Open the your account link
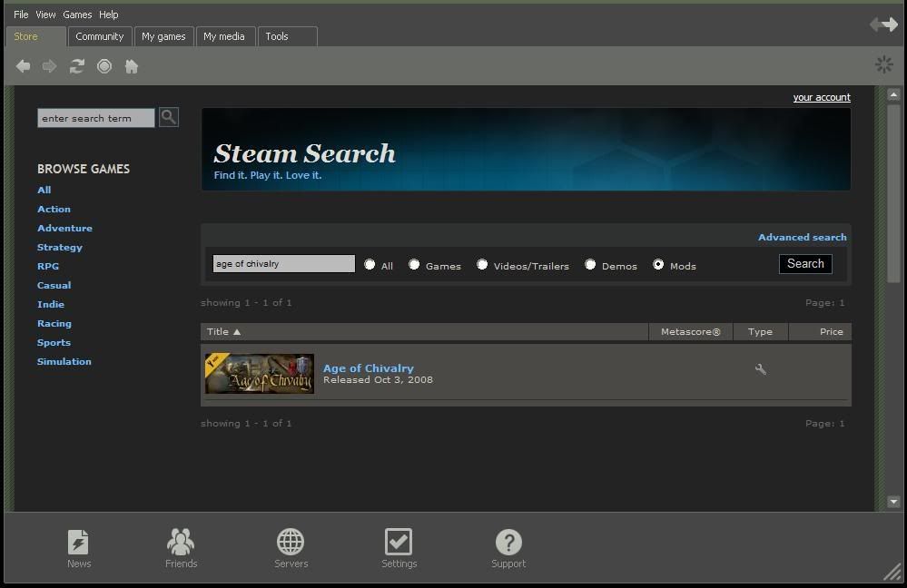 [822, 97]
